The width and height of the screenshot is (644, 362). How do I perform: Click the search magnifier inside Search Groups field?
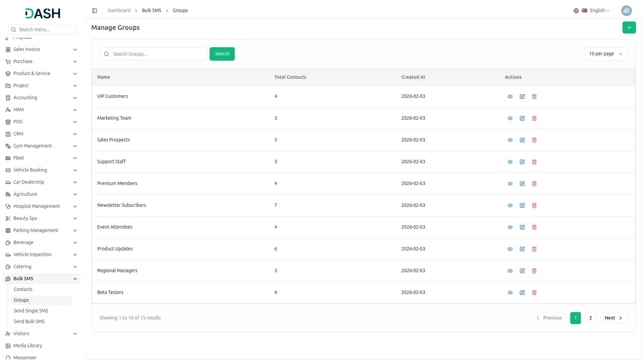point(106,54)
